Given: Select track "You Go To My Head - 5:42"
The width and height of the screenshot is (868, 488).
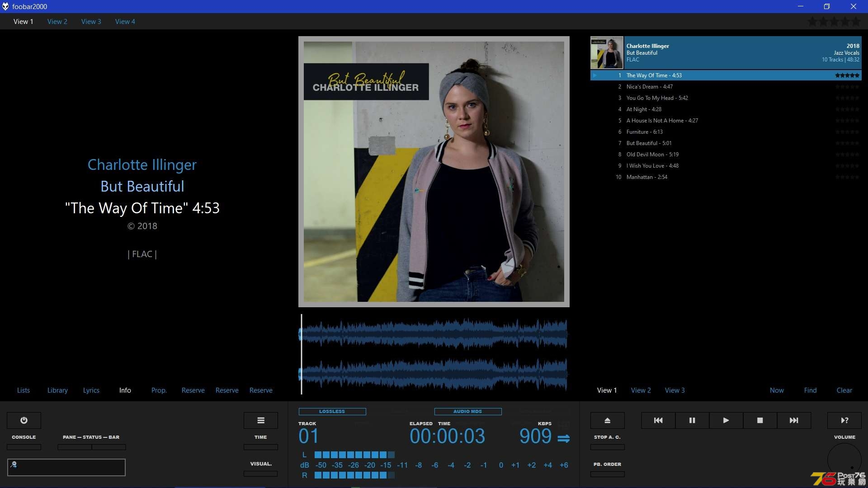Looking at the screenshot, I should 726,98.
